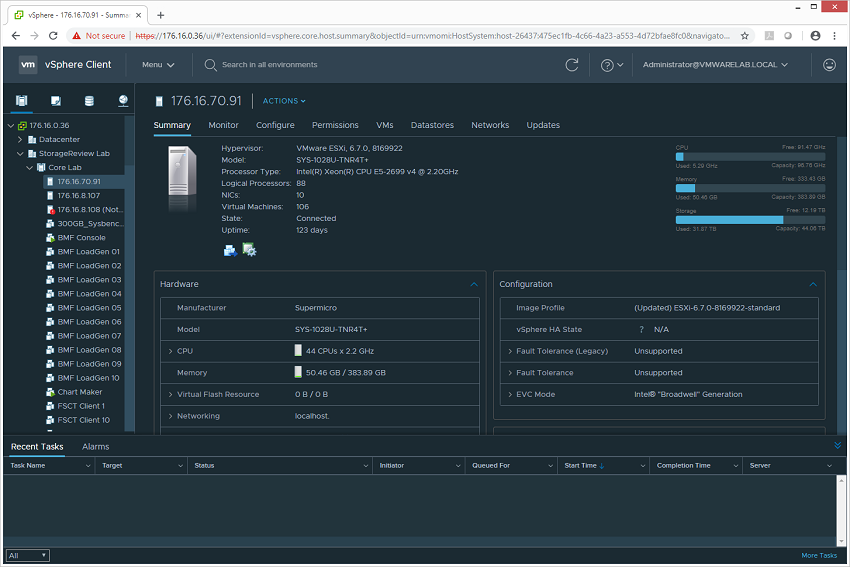
Task: Click the host 176.16.70.91 title icon
Action: point(159,101)
